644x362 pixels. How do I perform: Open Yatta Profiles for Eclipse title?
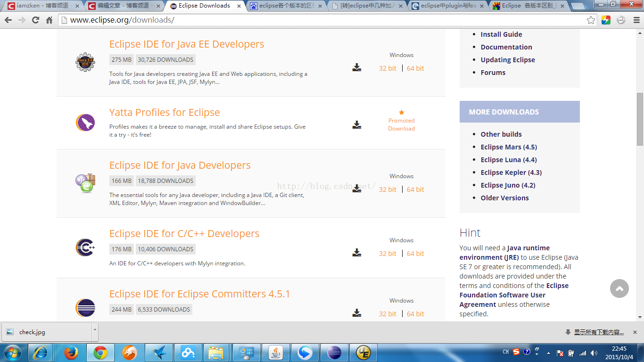tap(165, 112)
